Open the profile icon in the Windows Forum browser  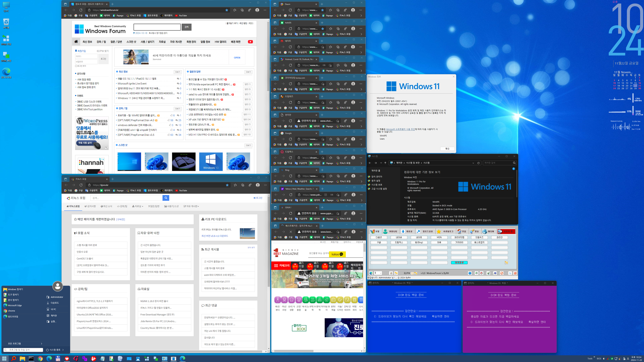point(257,10)
